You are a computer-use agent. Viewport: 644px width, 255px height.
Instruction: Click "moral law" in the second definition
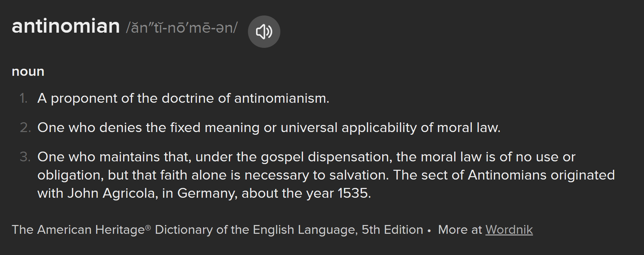tap(468, 128)
